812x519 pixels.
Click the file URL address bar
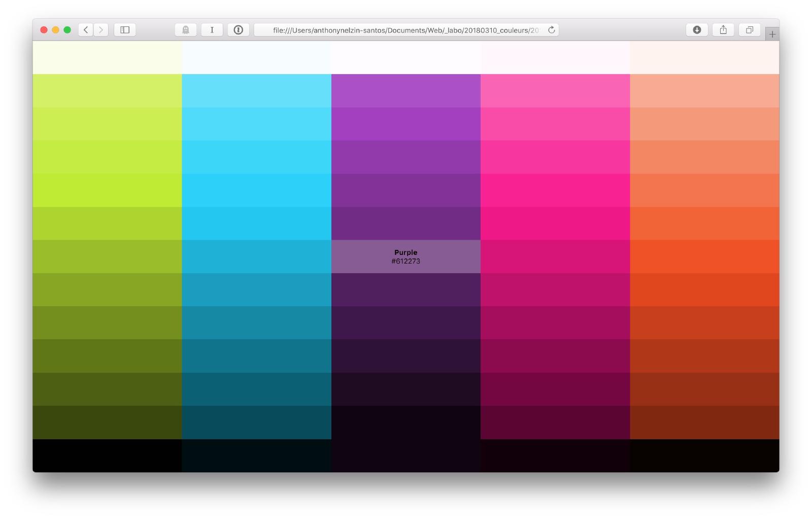pyautogui.click(x=405, y=30)
